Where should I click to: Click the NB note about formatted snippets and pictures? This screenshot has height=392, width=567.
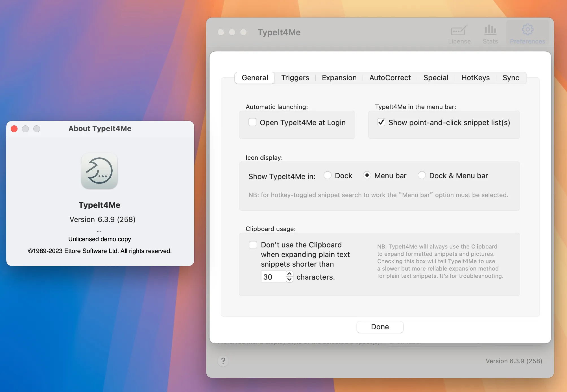pos(440,261)
